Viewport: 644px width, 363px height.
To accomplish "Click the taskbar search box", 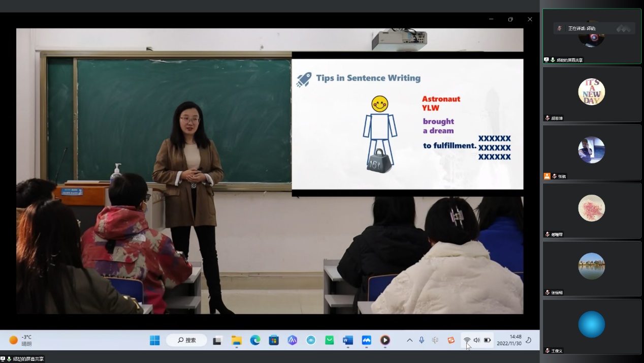I will (186, 340).
